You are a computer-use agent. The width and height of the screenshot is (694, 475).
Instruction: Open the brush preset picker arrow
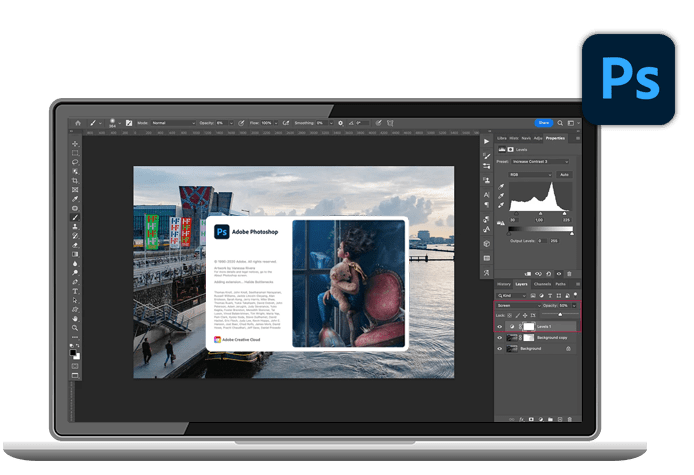click(120, 124)
